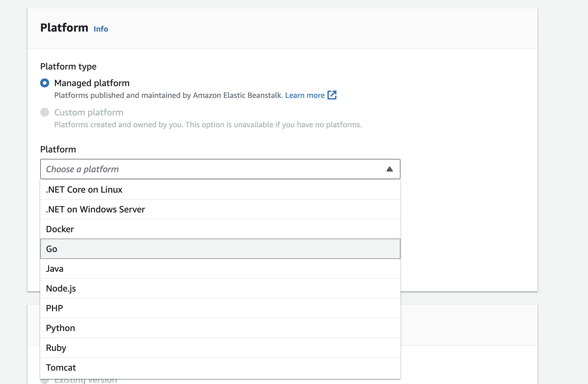Select the Custom platform radio option

(45, 113)
